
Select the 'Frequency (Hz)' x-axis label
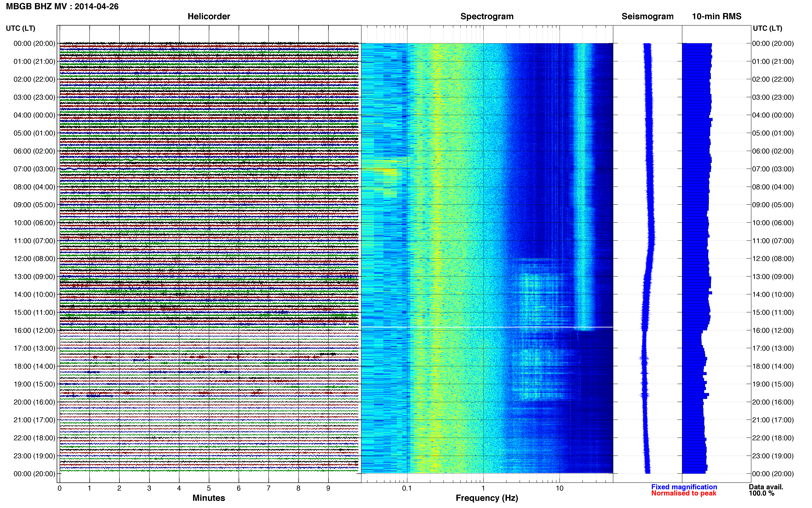(487, 498)
